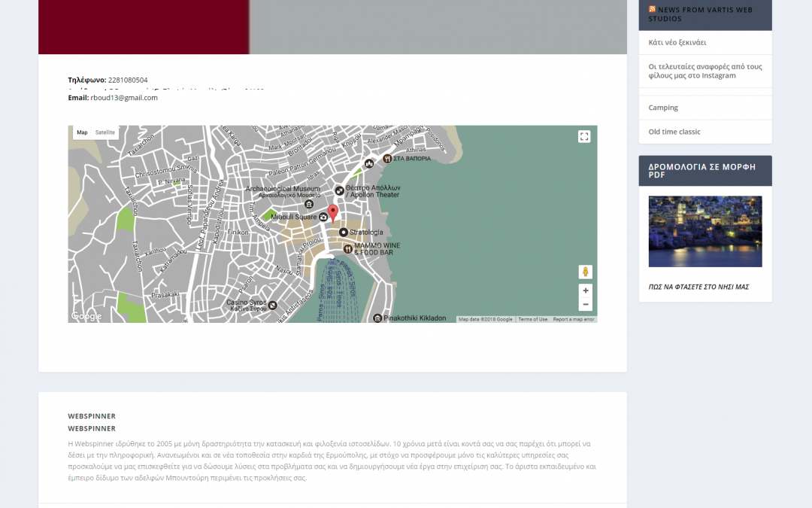Click the Google logo on map
812x508 pixels.
tap(86, 315)
